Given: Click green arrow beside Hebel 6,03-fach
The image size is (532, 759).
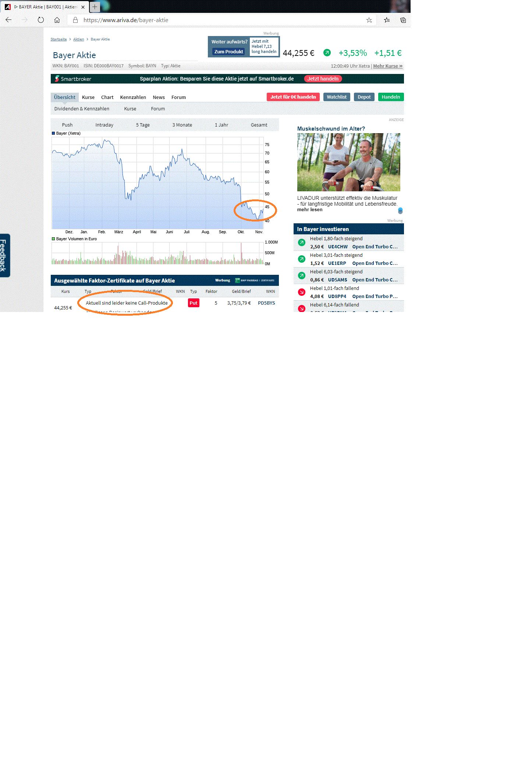Looking at the screenshot, I should coord(302,276).
